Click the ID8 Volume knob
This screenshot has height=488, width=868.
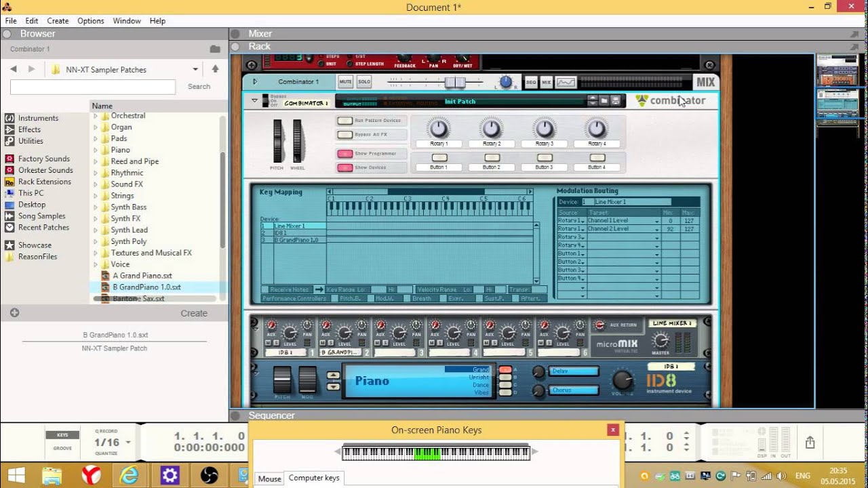click(623, 380)
